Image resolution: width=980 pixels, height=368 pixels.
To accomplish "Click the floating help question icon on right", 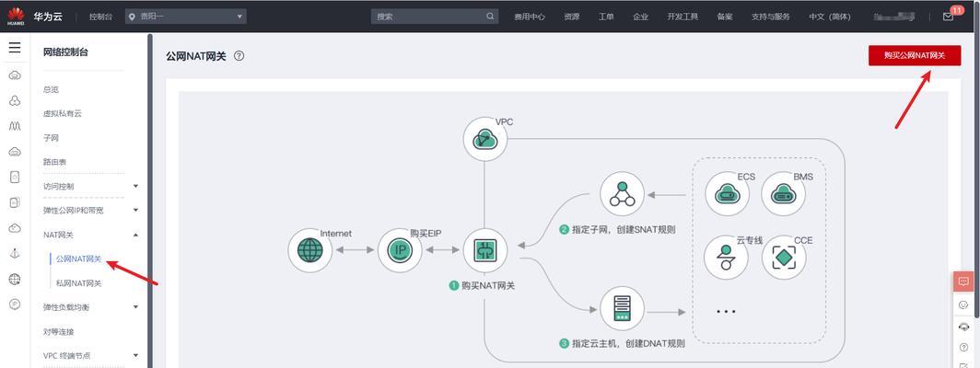I will [963, 347].
